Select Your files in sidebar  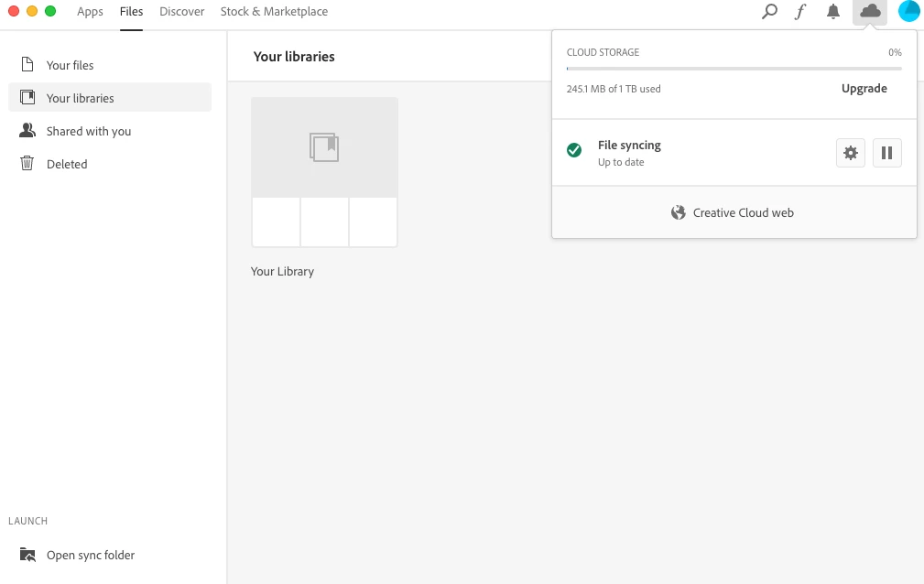(110, 65)
